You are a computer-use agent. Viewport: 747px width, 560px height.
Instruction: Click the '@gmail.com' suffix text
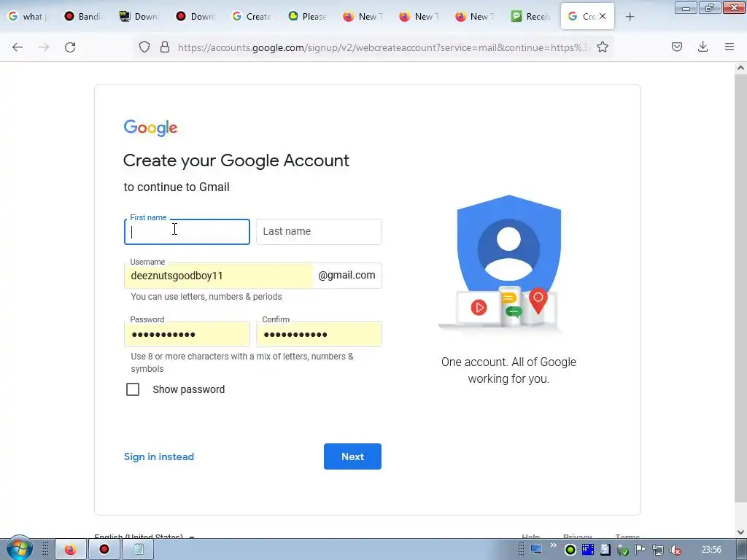[x=347, y=275]
